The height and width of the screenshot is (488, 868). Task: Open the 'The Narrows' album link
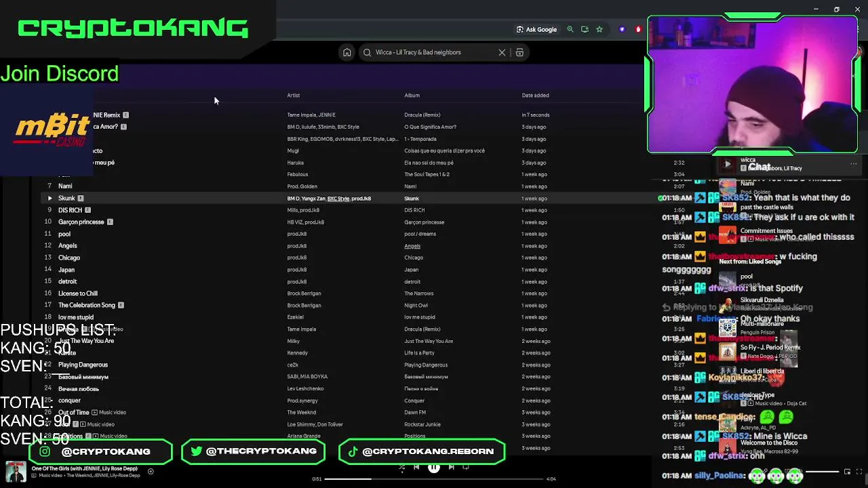click(418, 293)
